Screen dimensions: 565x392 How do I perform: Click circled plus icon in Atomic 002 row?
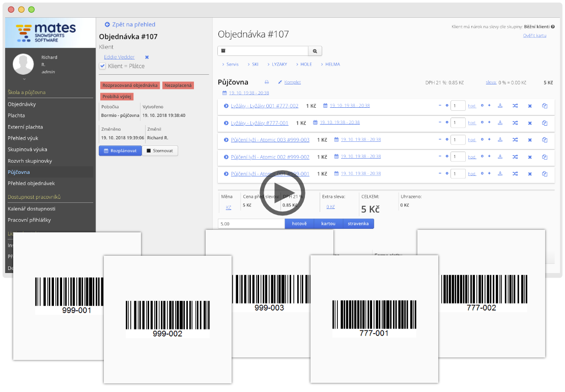(x=482, y=157)
